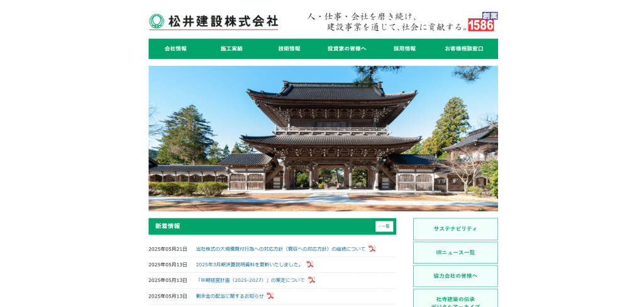
Task: Open 投資家の皆様へ navigation item
Action: pyautogui.click(x=347, y=49)
